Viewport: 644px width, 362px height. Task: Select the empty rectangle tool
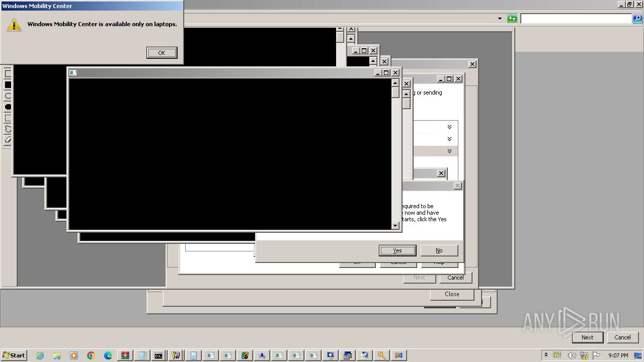click(x=8, y=73)
